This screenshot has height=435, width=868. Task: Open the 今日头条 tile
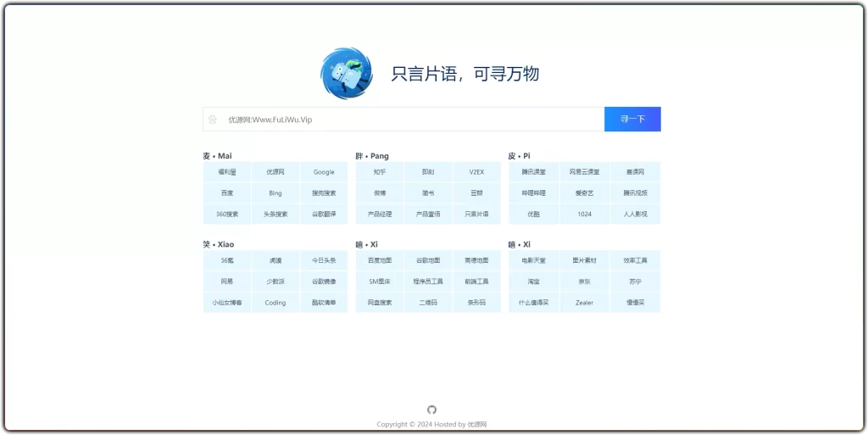324,260
